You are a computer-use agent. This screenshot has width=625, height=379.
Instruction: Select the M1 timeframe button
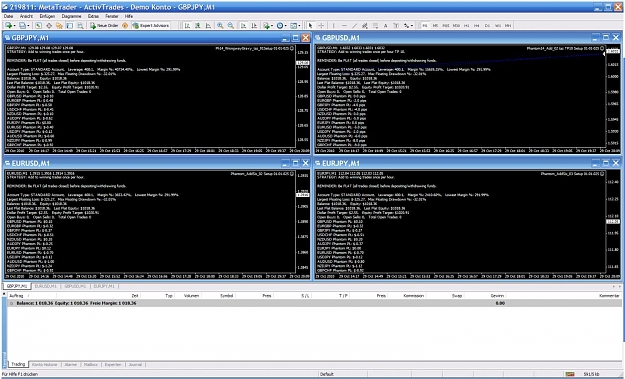425,26
